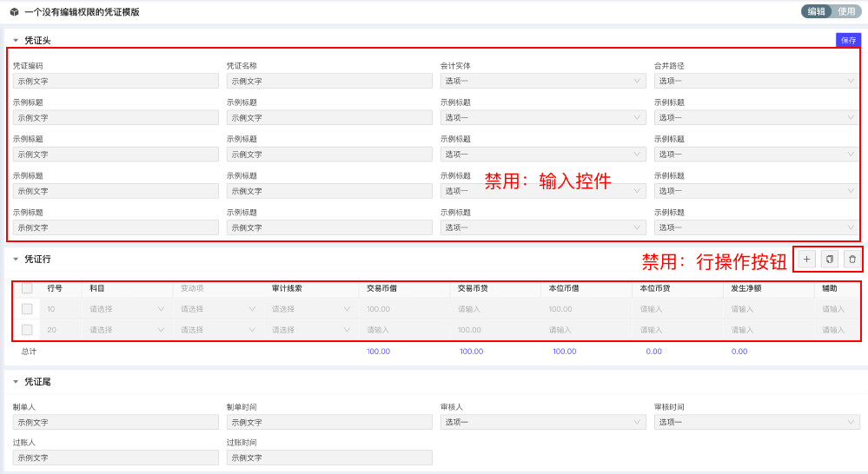Collapse the 凭证尾 section
The image size is (868, 474).
15,381
